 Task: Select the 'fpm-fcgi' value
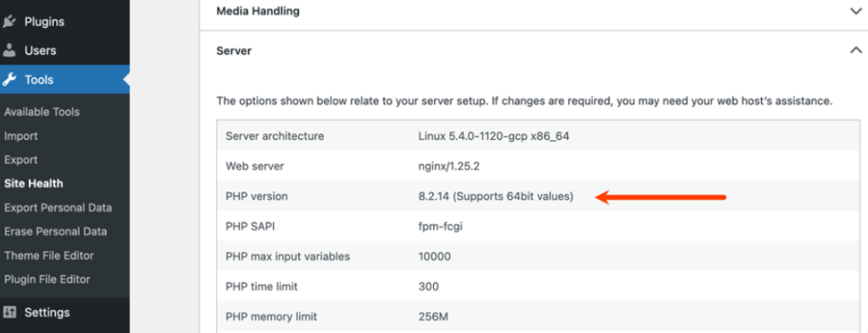[x=440, y=226]
